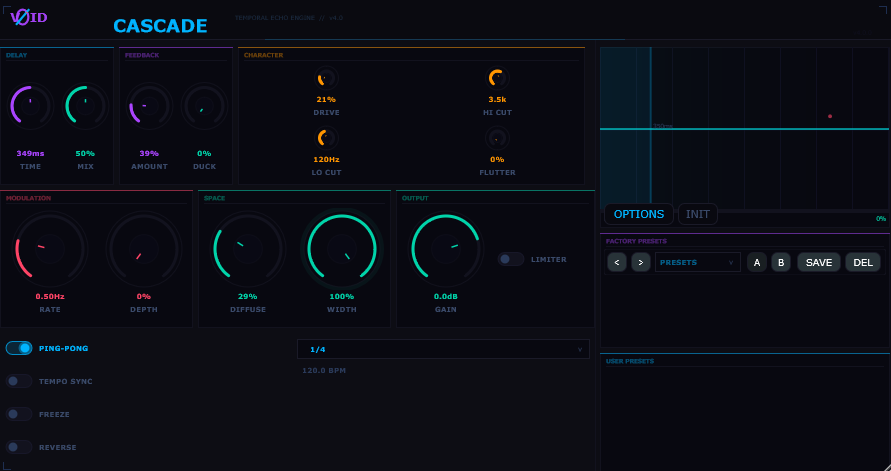Enable the TEMPO SYNC toggle
The image size is (891, 471).
coord(19,381)
